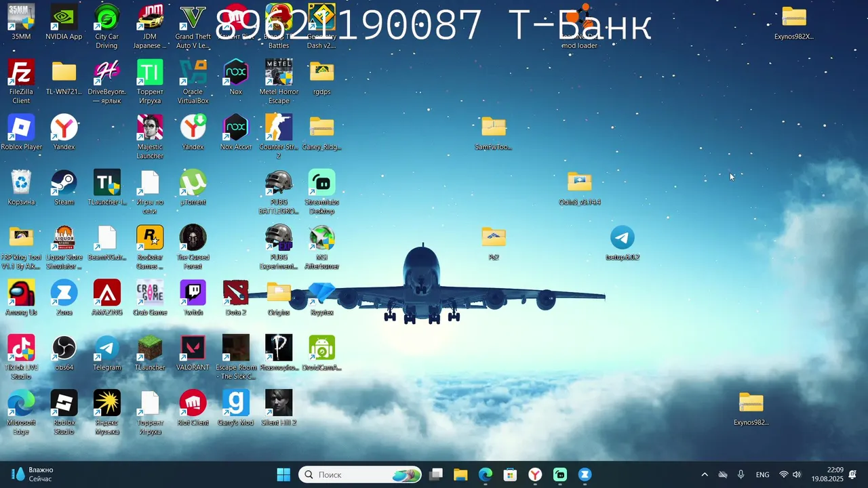Image resolution: width=868 pixels, height=488 pixels.
Task: Open the FileZilla Client shortcut
Action: [x=21, y=82]
